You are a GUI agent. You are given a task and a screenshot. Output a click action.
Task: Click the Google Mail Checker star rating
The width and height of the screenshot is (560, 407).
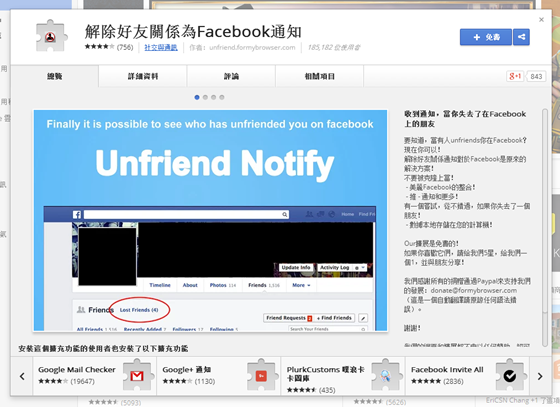(53, 381)
